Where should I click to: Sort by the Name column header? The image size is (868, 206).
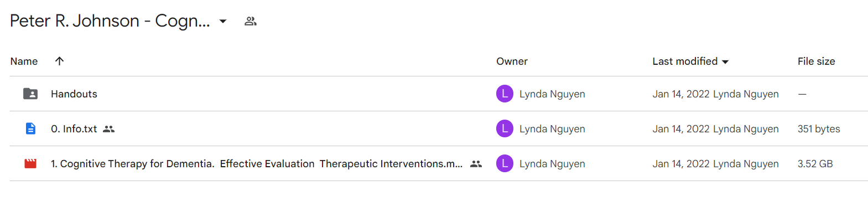tap(24, 61)
